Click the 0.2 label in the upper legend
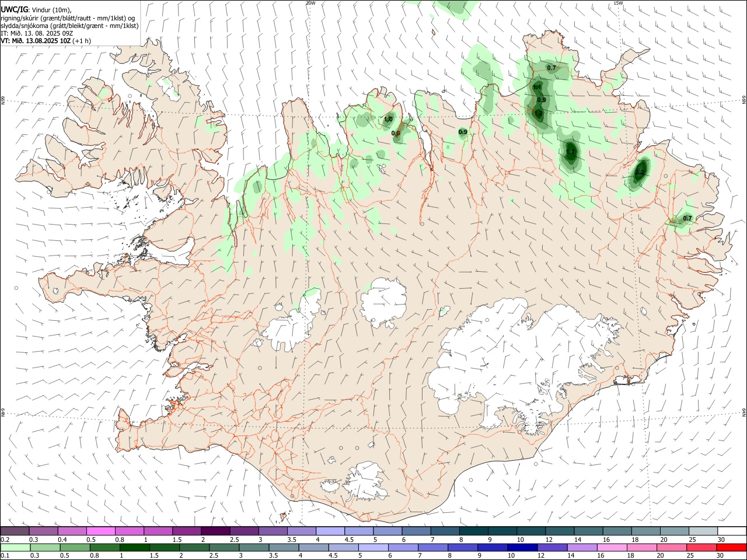Viewport: 747px width, 560px height. coord(5,540)
